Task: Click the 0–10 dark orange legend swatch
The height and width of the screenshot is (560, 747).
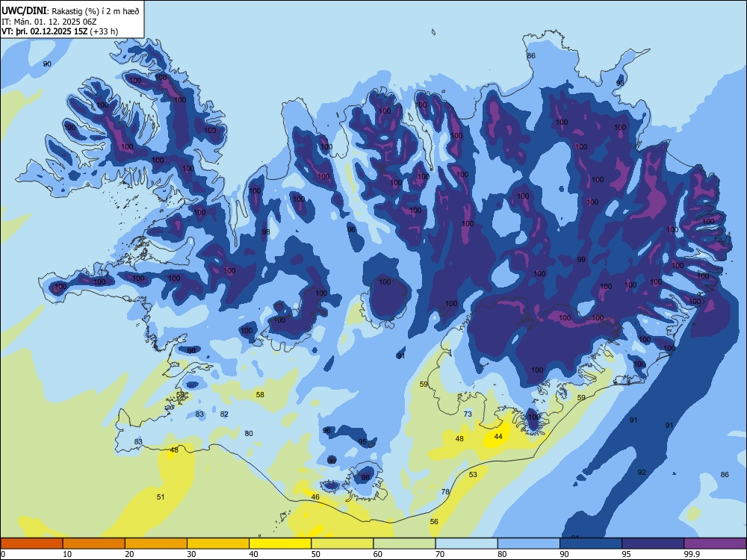Action: pyautogui.click(x=31, y=544)
